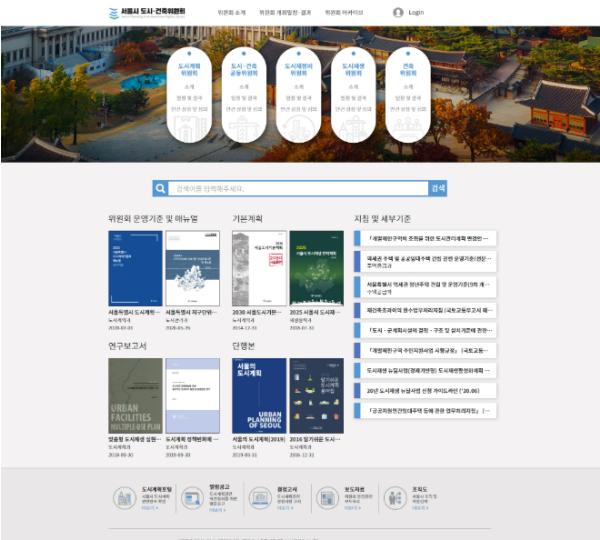Click the magnifier icon in search bar

coord(160,188)
